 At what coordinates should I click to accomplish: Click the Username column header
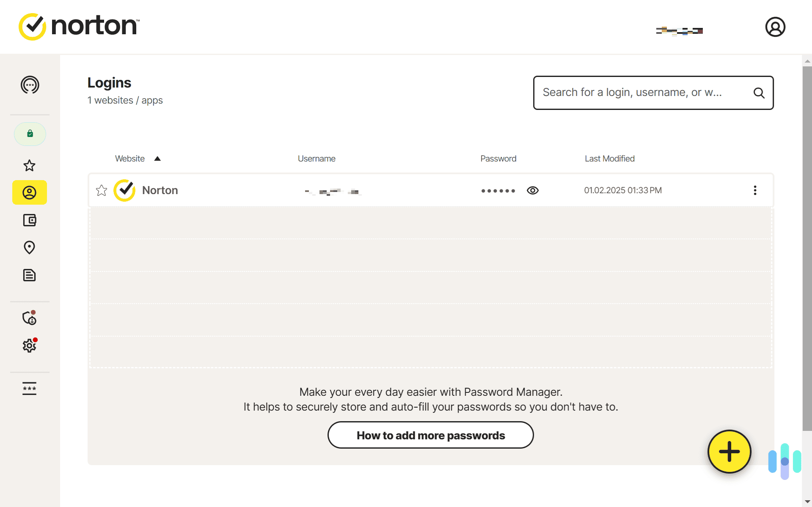coord(317,159)
